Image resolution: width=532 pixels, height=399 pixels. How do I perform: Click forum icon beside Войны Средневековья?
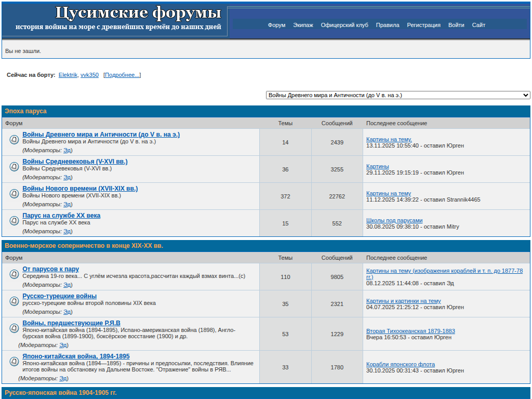[14, 167]
